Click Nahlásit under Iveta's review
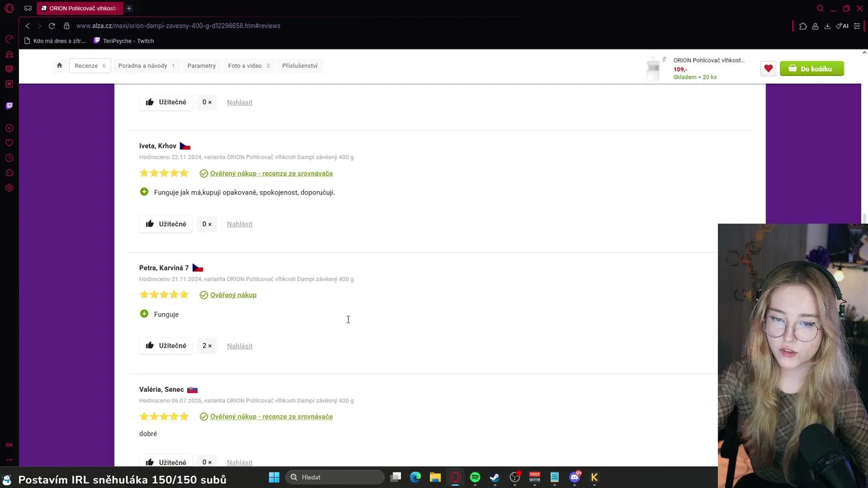The image size is (868, 488). tap(239, 224)
